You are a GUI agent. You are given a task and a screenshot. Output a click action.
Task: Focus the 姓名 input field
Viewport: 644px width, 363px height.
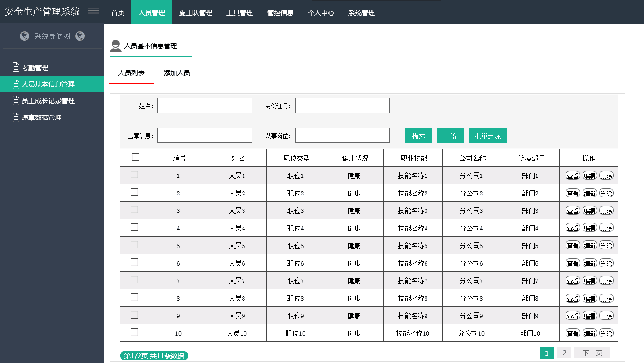pos(205,106)
